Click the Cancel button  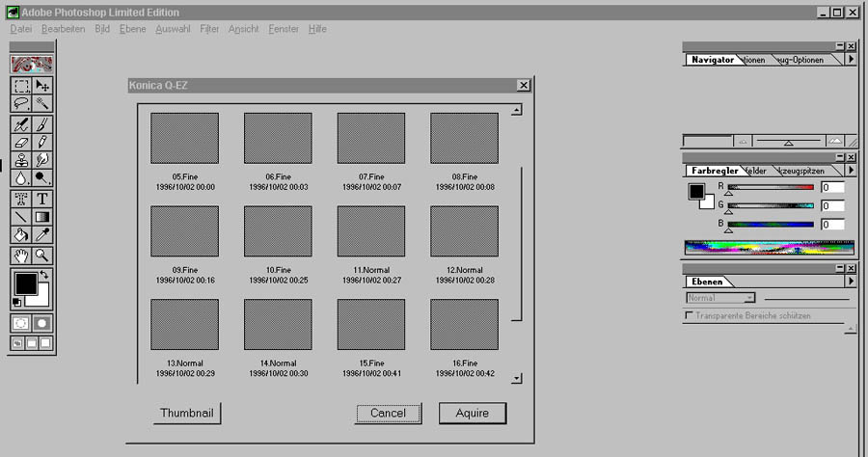[388, 414]
